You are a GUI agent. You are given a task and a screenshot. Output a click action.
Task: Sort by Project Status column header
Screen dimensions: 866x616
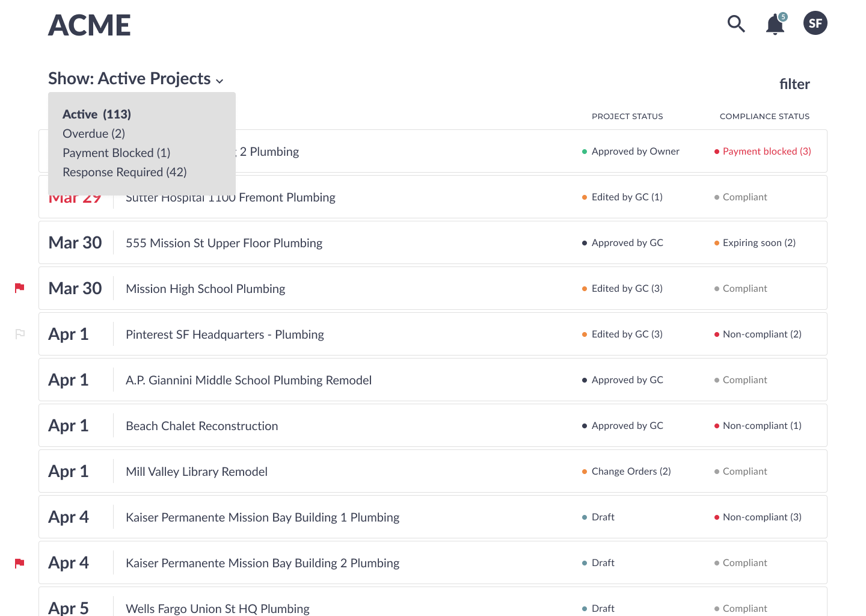point(627,116)
